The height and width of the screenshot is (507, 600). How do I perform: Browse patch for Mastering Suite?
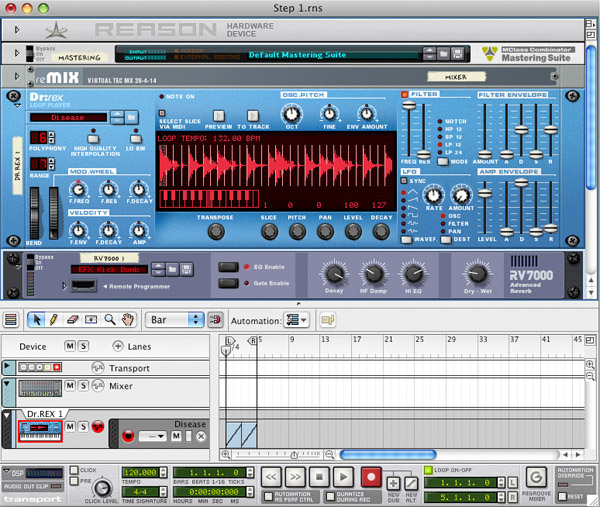coord(443,54)
